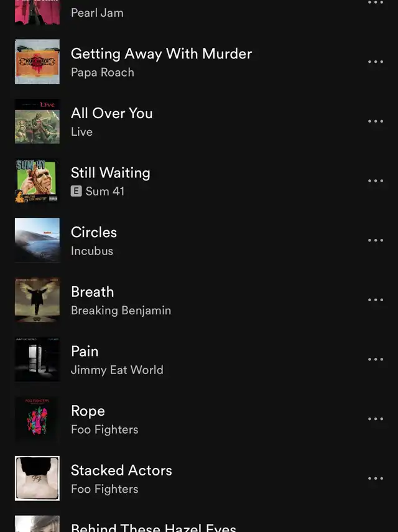Open more options for Still Waiting

tap(376, 181)
